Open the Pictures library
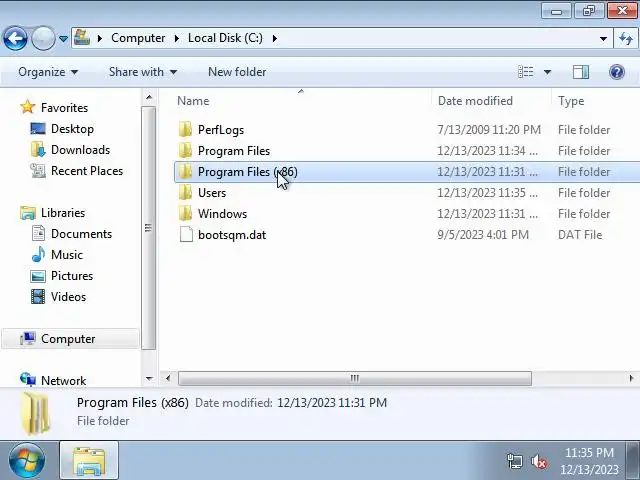The width and height of the screenshot is (640, 480). [72, 276]
